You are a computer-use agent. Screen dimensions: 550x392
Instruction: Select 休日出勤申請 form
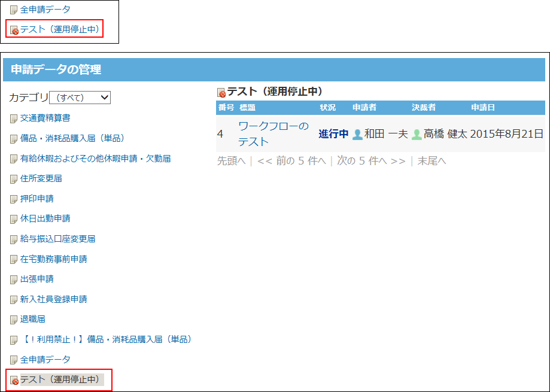(x=45, y=218)
